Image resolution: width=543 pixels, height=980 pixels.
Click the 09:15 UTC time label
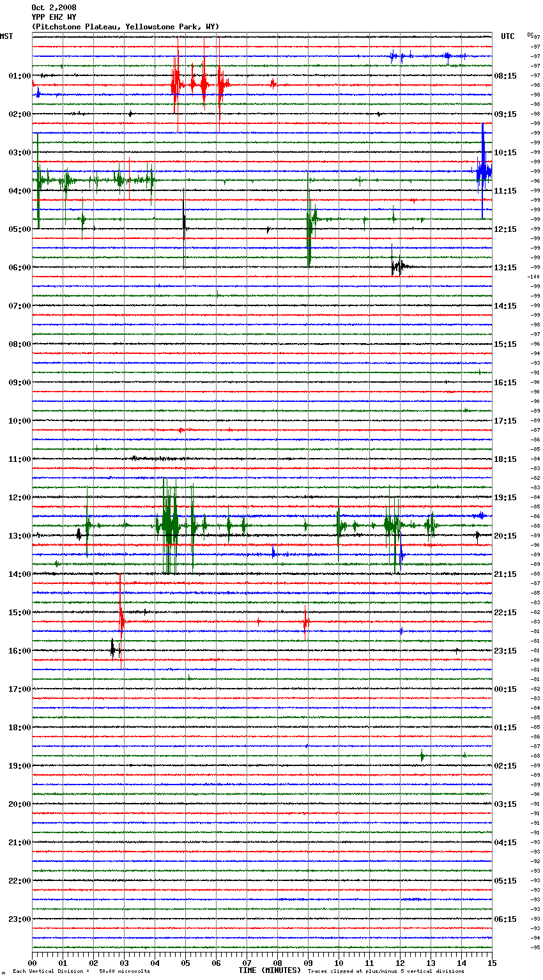(x=505, y=114)
